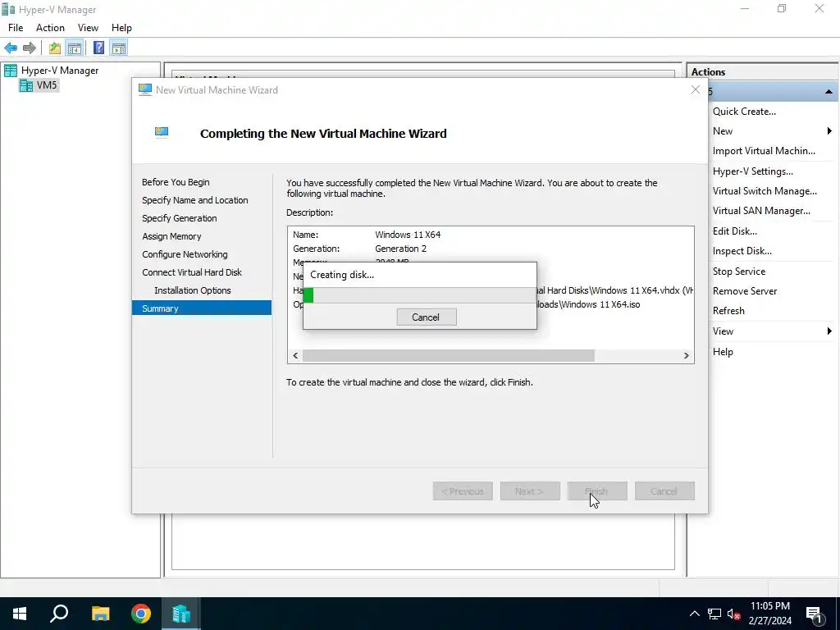The width and height of the screenshot is (840, 630).
Task: Click Hyper-V Manager taskbar icon
Action: [181, 614]
